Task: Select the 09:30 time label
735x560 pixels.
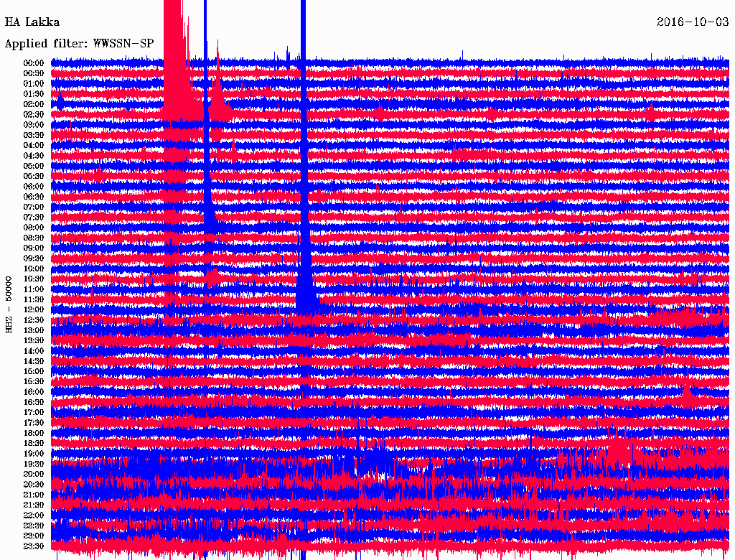Action: point(34,258)
